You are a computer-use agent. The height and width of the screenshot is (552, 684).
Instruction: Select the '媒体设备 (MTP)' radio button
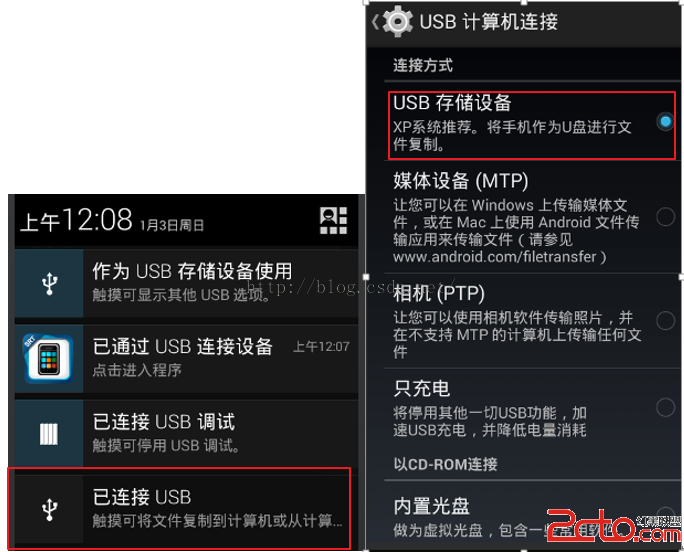(665, 216)
